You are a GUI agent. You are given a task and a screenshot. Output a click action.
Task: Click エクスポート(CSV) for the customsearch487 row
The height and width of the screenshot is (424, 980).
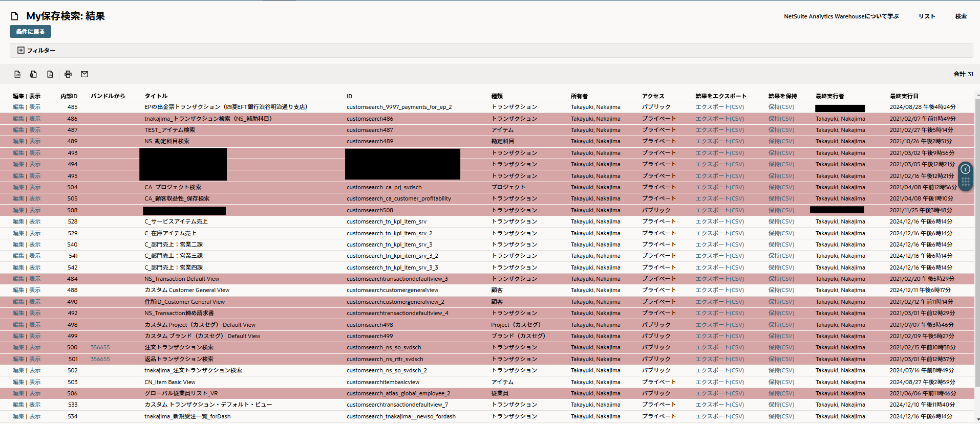click(719, 130)
